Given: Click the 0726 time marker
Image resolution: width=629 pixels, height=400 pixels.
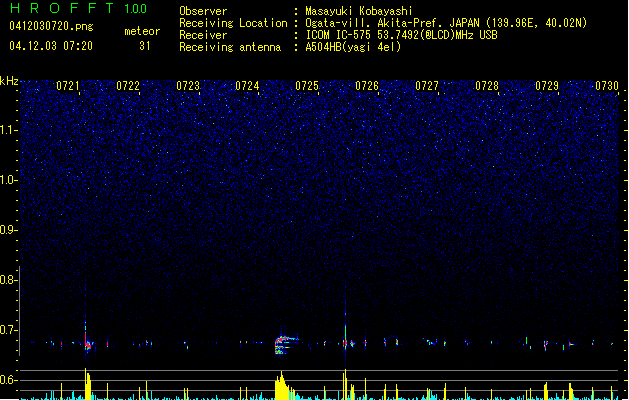Looking at the screenshot, I should [367, 86].
